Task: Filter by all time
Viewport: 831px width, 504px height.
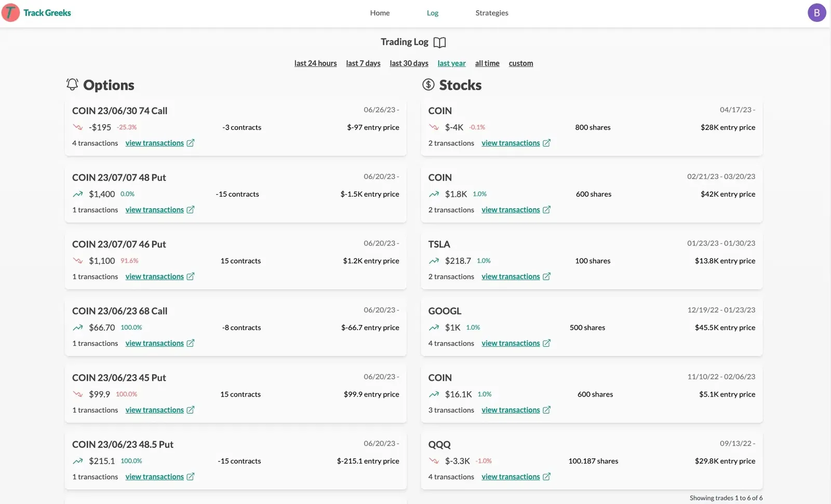Action: [x=487, y=63]
